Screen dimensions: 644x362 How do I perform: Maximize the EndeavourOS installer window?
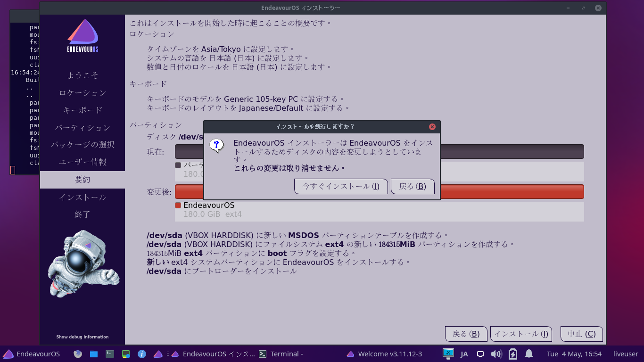(x=583, y=8)
